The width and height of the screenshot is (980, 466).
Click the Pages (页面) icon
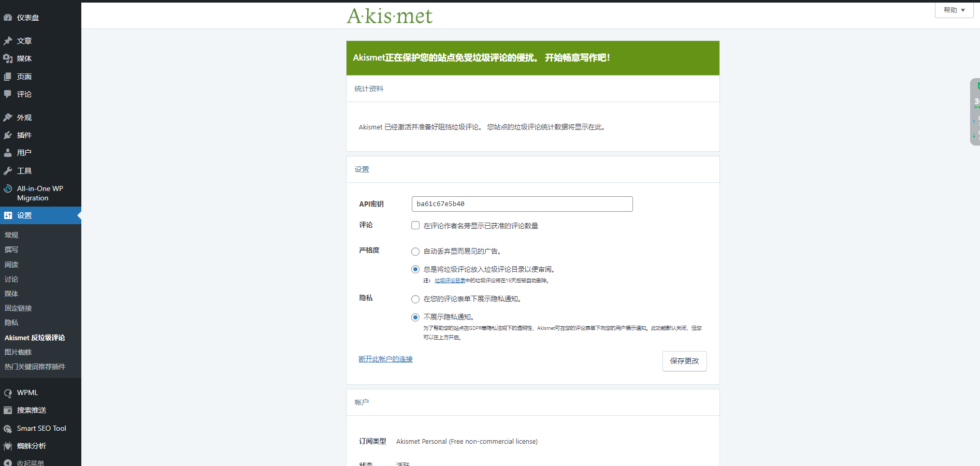coord(8,77)
